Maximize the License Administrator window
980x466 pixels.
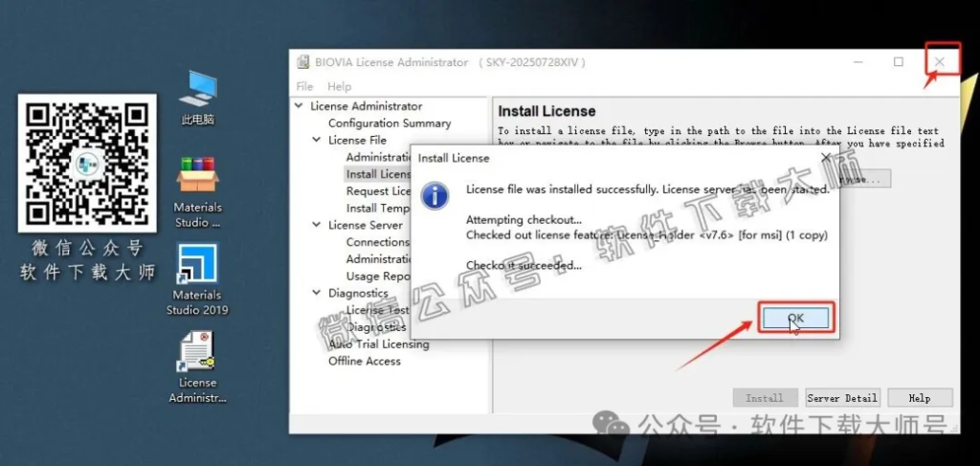898,62
